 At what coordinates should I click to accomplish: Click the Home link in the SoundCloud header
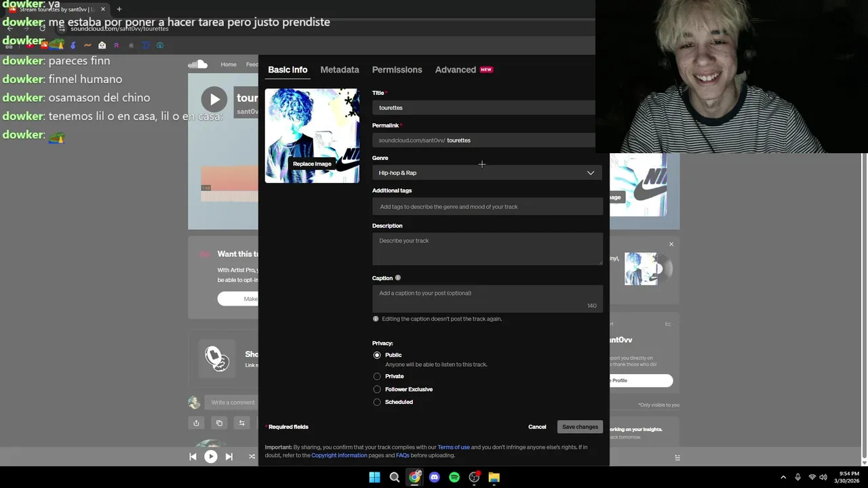click(229, 64)
